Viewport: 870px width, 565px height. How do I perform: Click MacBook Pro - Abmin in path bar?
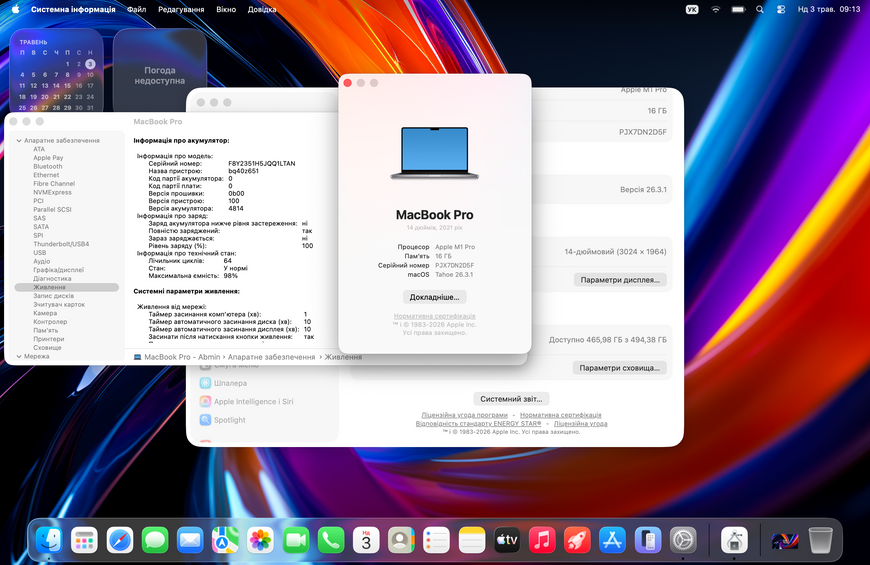177,357
